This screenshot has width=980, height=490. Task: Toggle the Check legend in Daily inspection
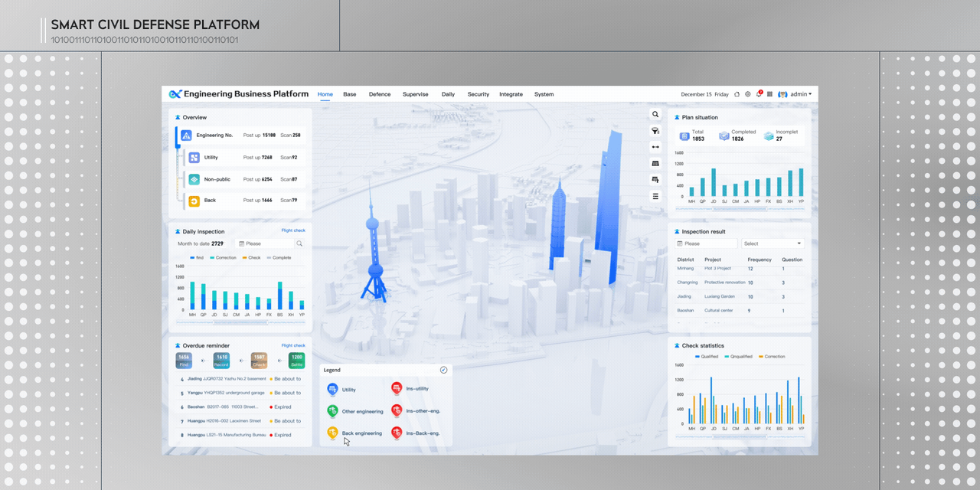click(x=251, y=258)
